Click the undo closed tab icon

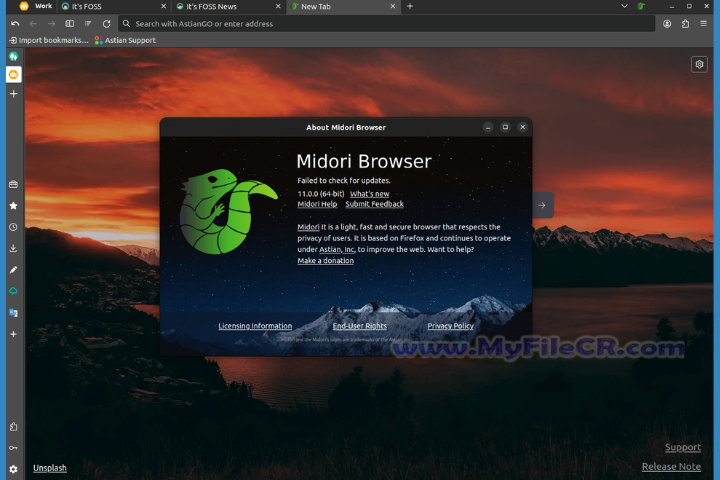pyautogui.click(x=15, y=23)
